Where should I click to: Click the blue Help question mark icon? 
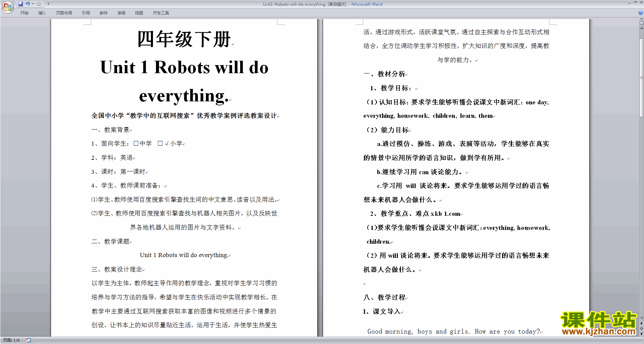641,13
